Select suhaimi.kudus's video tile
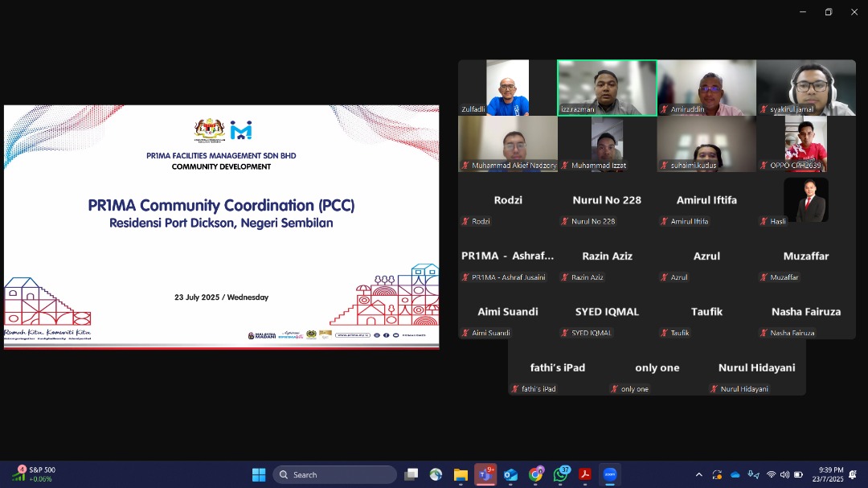 point(707,144)
